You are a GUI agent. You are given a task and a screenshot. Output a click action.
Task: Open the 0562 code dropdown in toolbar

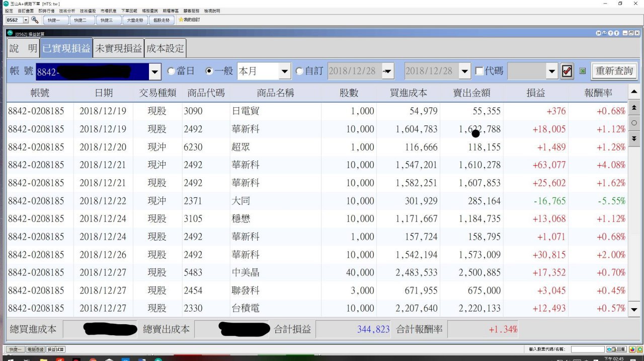click(x=26, y=20)
